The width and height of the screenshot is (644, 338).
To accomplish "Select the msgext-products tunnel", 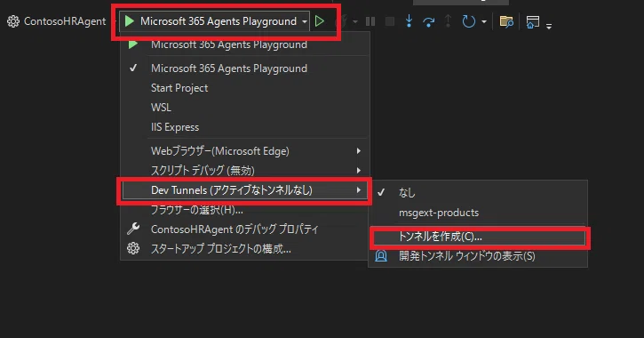I will pyautogui.click(x=478, y=213).
